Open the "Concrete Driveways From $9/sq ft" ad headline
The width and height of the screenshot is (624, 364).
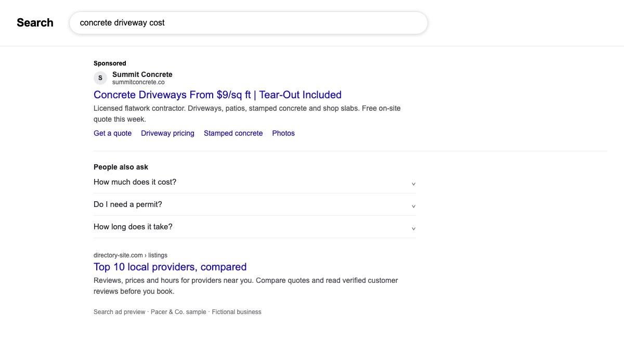pyautogui.click(x=217, y=95)
